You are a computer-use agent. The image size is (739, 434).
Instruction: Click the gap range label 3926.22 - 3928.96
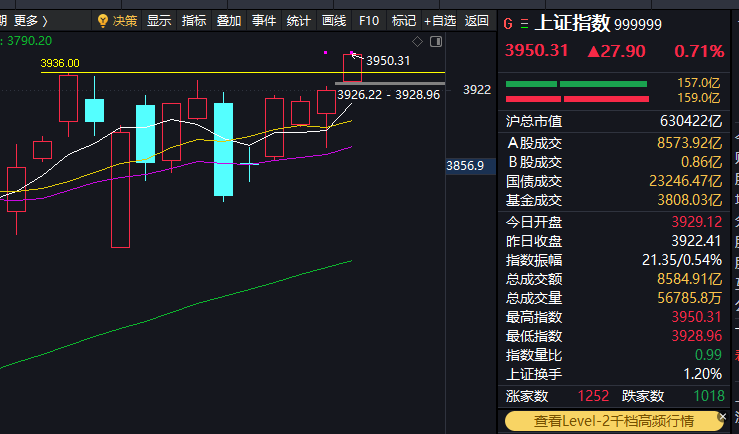click(x=388, y=95)
